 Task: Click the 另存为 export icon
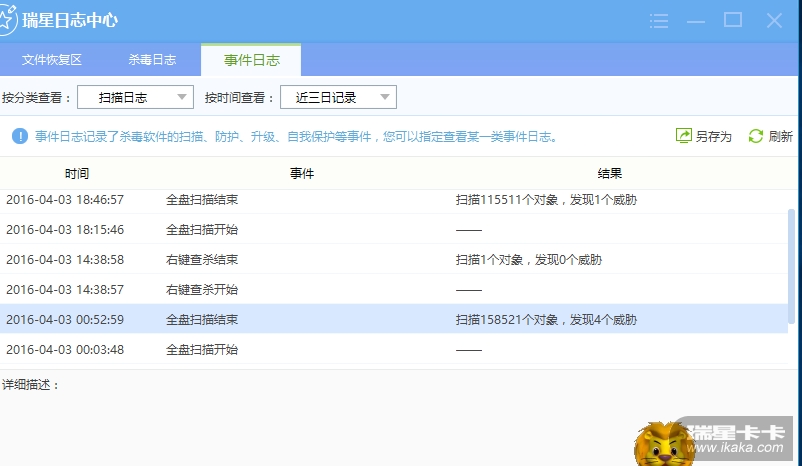[684, 136]
